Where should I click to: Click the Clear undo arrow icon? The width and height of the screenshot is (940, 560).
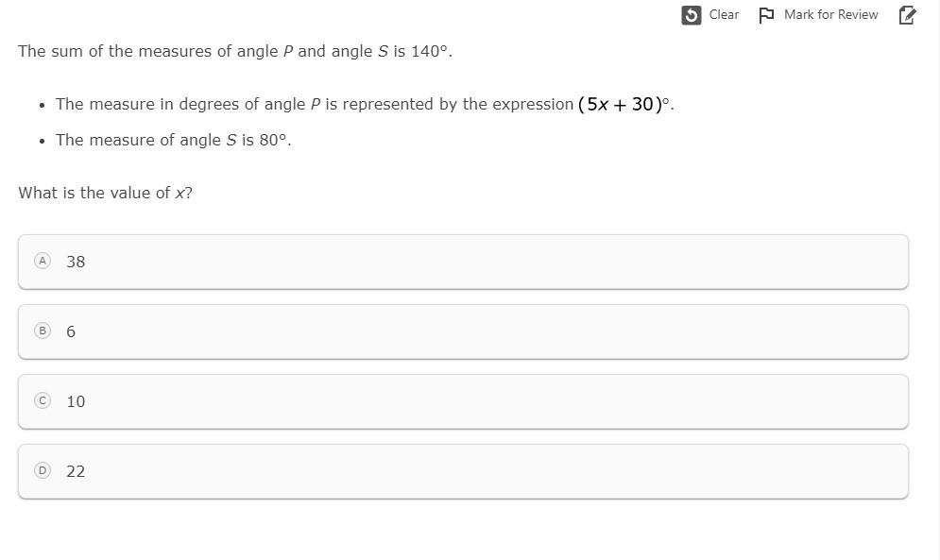692,15
